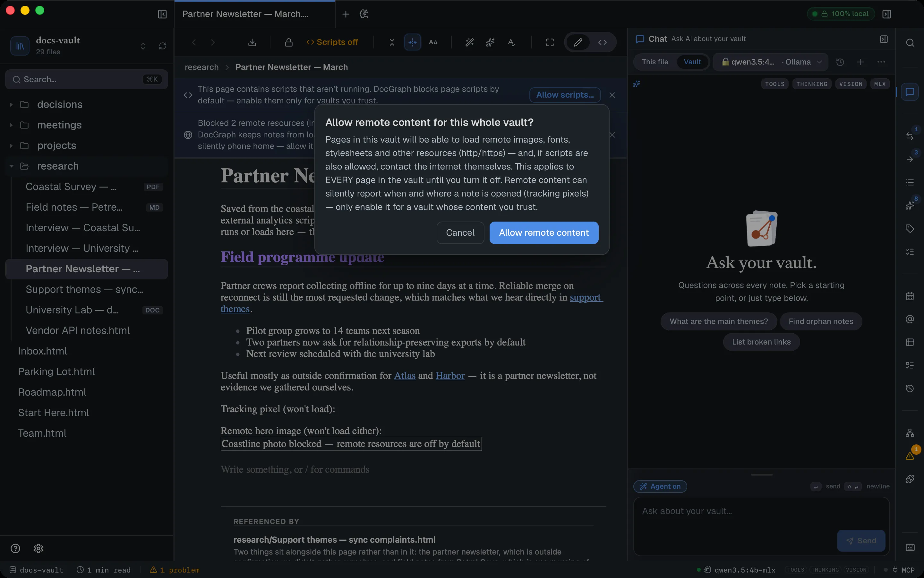Image resolution: width=924 pixels, height=578 pixels.
Task: Toggle Scripts off setting
Action: coord(332,42)
